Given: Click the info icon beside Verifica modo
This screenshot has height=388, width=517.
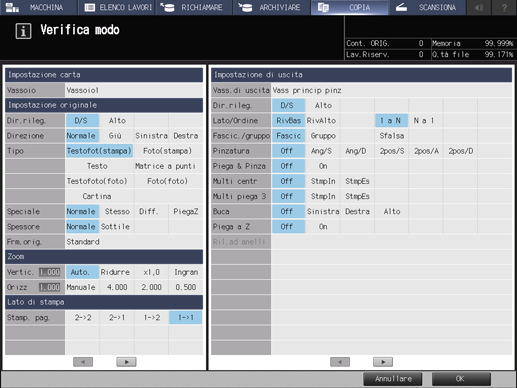Looking at the screenshot, I should [23, 31].
